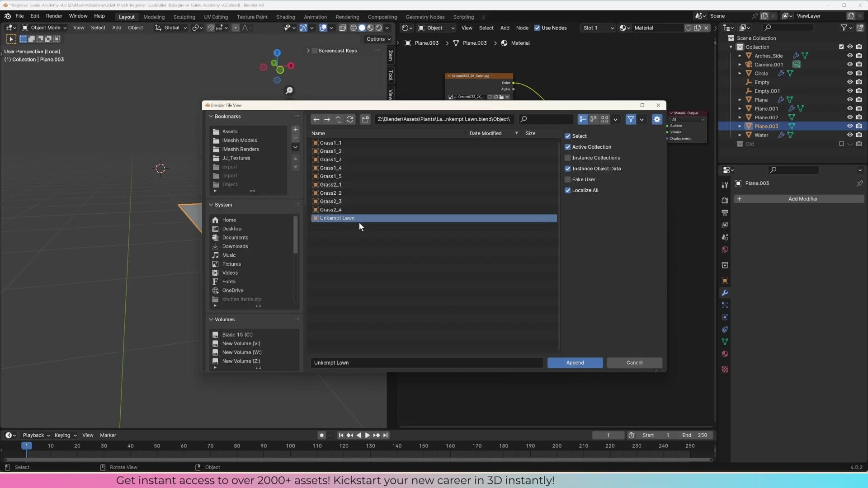868x488 pixels.
Task: Open the Keying dropdown in timeline
Action: pyautogui.click(x=66, y=435)
